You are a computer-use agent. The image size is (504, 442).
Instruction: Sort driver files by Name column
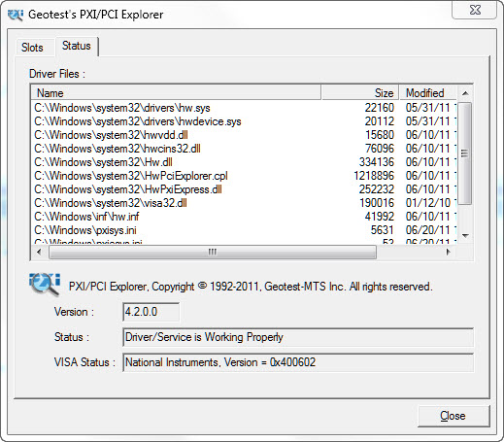pos(176,93)
